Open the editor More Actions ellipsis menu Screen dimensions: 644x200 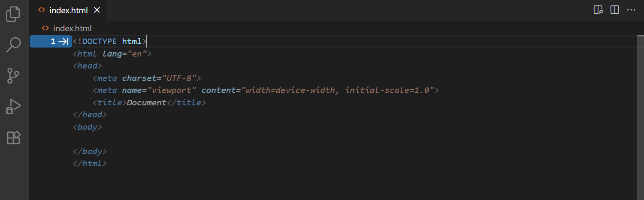click(x=631, y=10)
